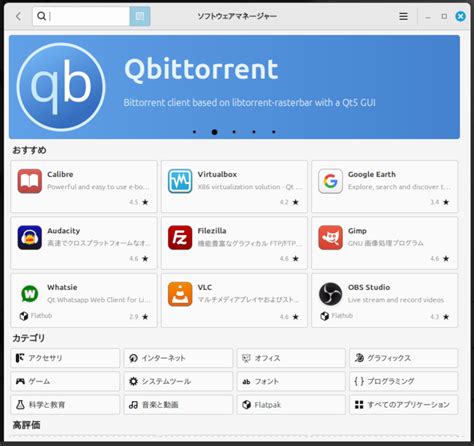Open the インターネット category
The height and width of the screenshot is (446, 474).
[178, 358]
